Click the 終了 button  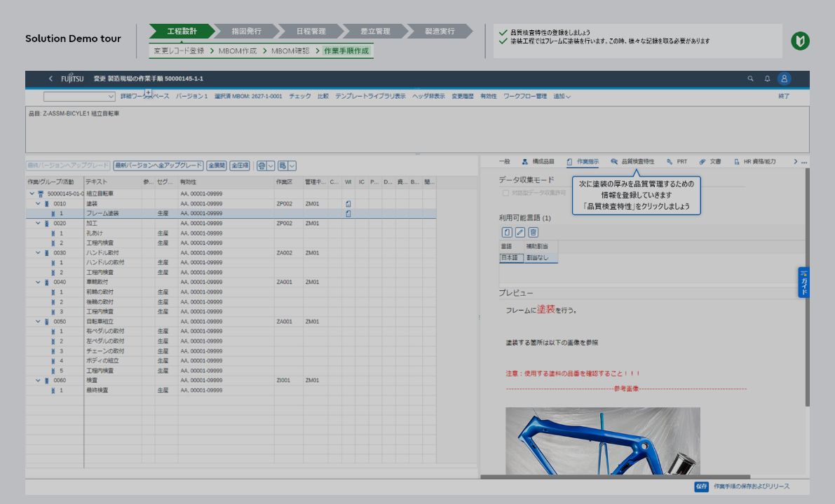[x=784, y=96]
